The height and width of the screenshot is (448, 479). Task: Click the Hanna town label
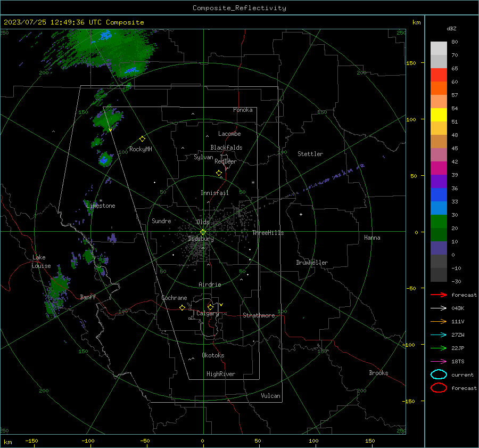(x=372, y=238)
